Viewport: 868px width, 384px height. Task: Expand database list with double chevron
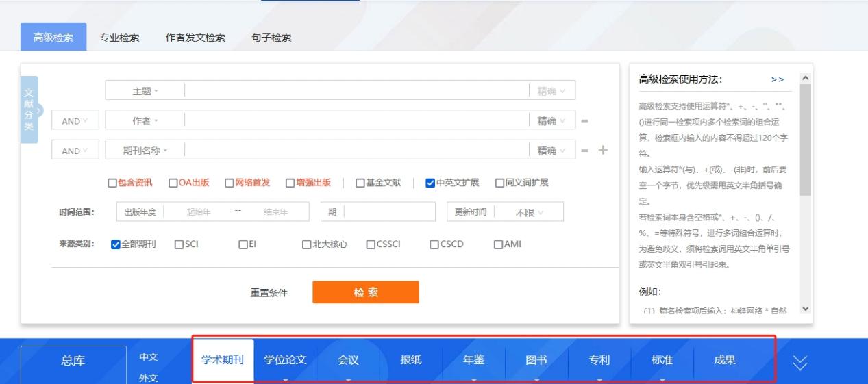[x=800, y=363]
